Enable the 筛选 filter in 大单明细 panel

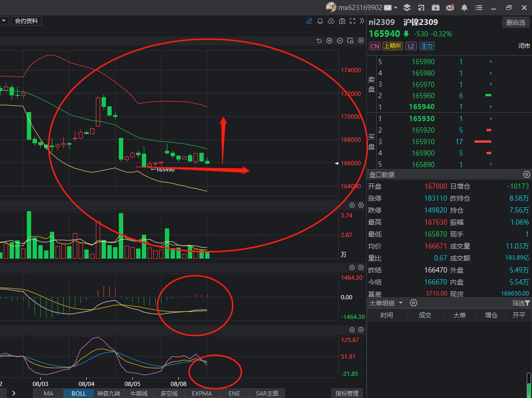point(520,303)
